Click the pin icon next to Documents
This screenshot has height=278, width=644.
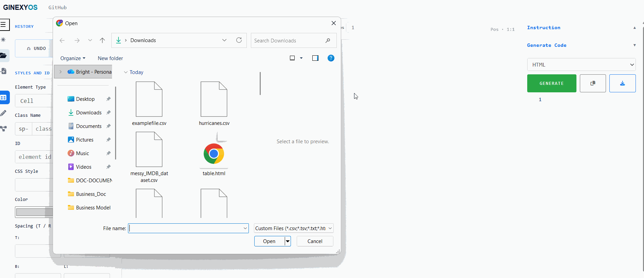coord(108,126)
